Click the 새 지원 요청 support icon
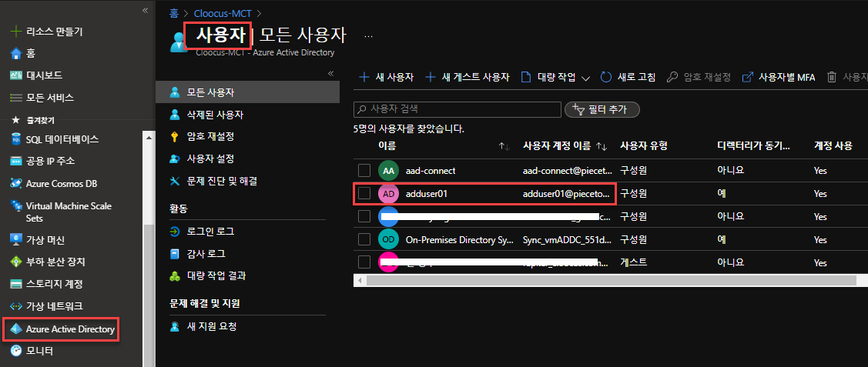 [176, 327]
